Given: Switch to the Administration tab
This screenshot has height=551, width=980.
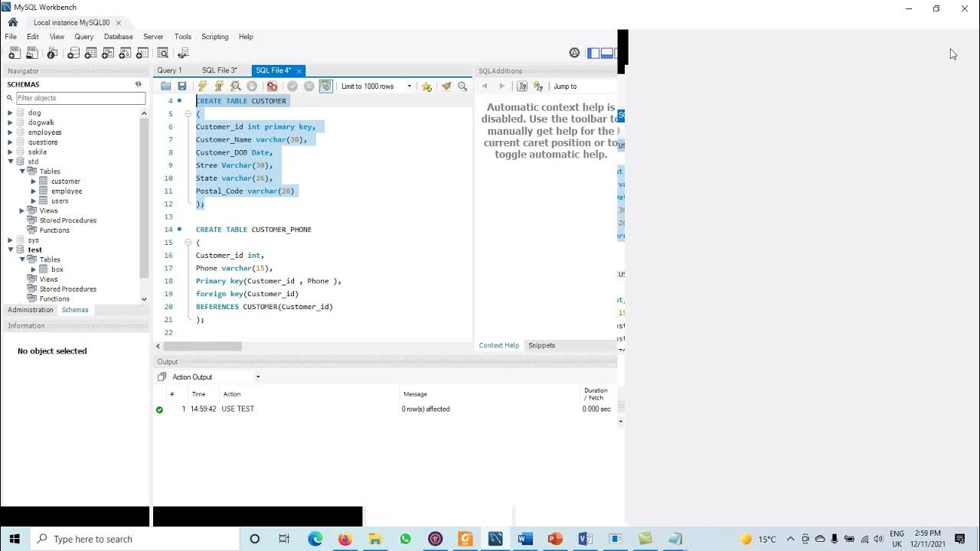Looking at the screenshot, I should point(31,310).
